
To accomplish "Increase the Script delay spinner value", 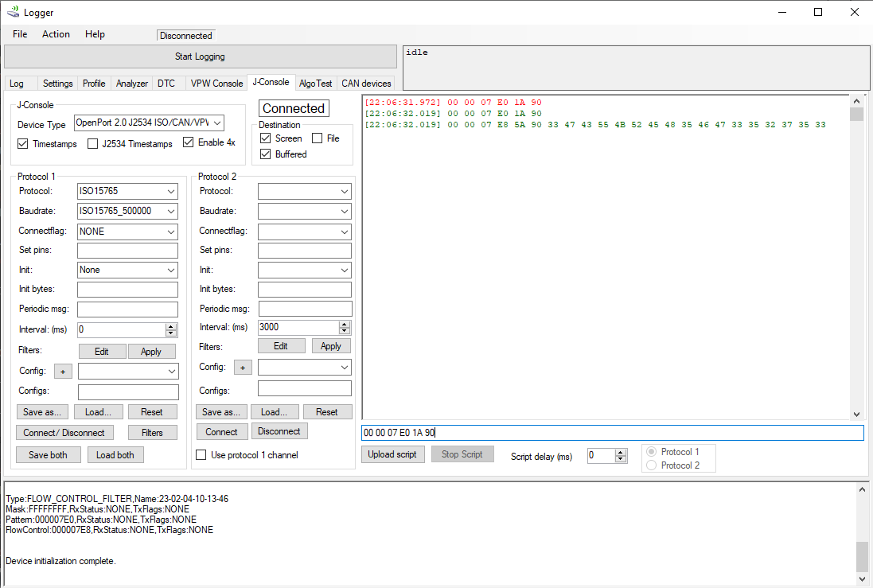I will (621, 453).
